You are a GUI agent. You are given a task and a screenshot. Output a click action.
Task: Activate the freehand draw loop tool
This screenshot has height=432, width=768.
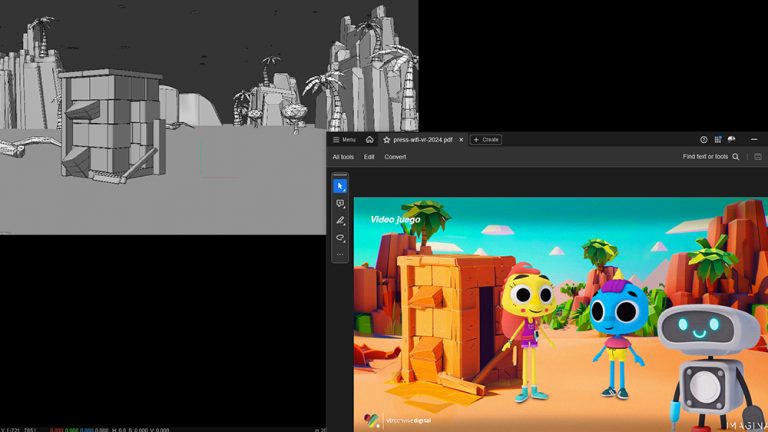[340, 238]
